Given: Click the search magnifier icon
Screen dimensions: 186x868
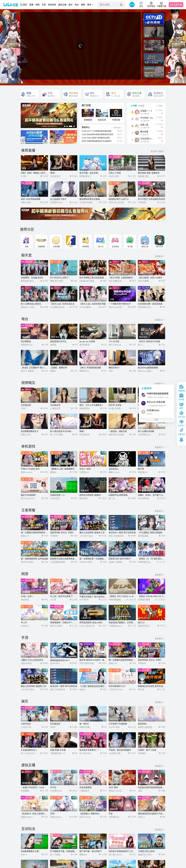Looking at the screenshot, I should [121, 5].
